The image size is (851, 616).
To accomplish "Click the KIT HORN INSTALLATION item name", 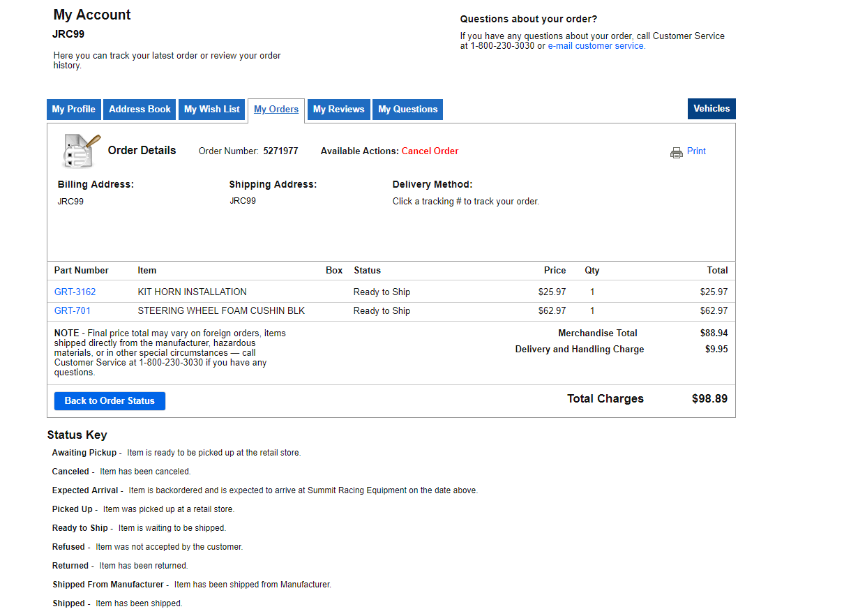I will [193, 292].
